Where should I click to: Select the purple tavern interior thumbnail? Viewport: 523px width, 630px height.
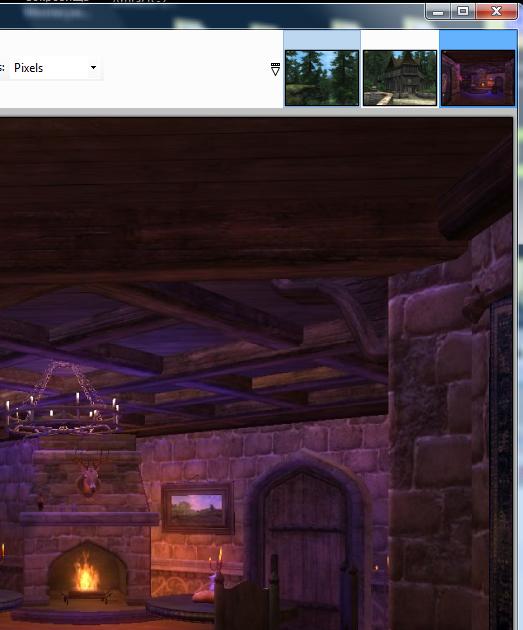478,78
